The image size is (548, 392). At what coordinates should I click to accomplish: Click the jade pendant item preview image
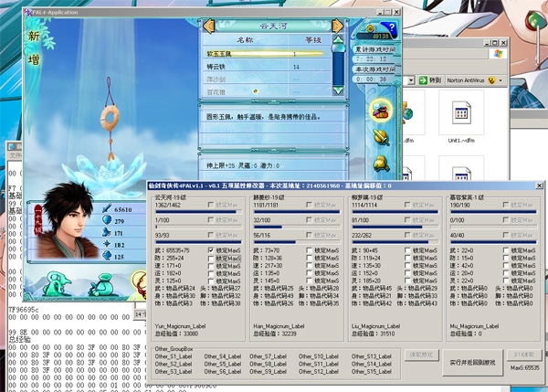coord(110,119)
